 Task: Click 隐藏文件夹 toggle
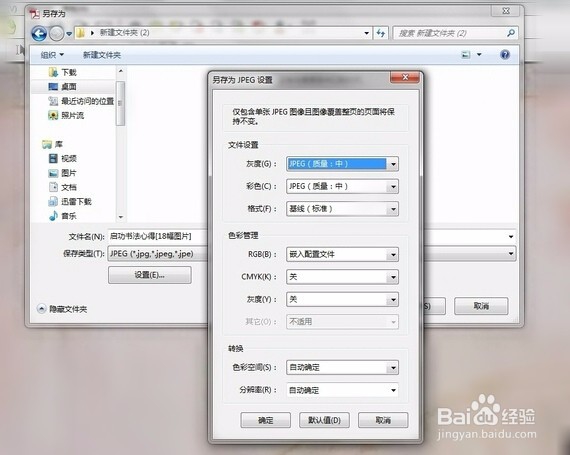[62, 309]
